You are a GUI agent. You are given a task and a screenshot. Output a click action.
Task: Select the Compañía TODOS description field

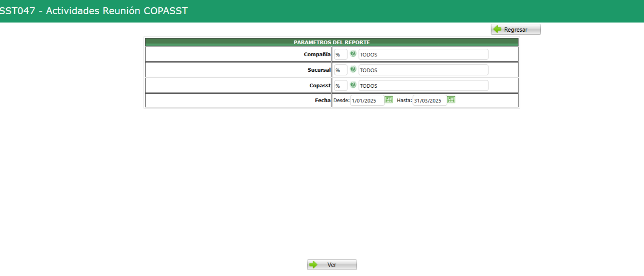coord(423,55)
